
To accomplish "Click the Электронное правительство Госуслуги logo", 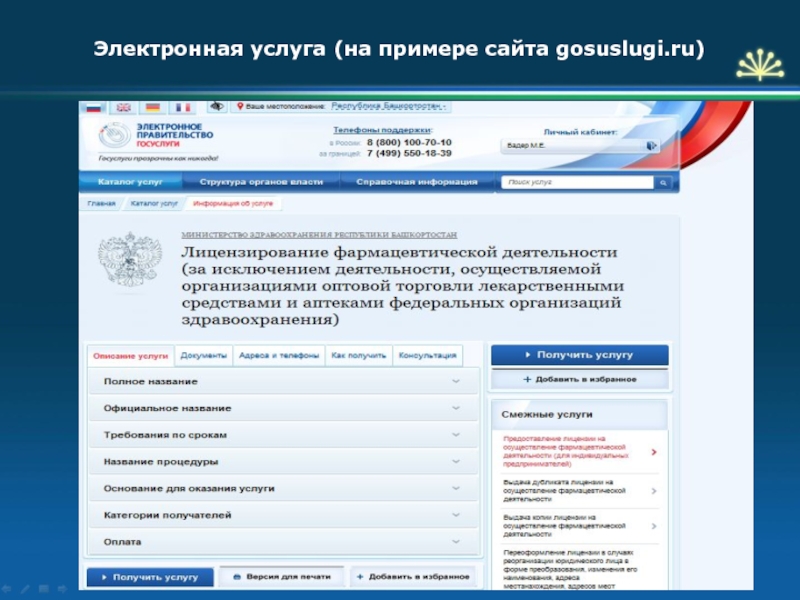I will 156,136.
